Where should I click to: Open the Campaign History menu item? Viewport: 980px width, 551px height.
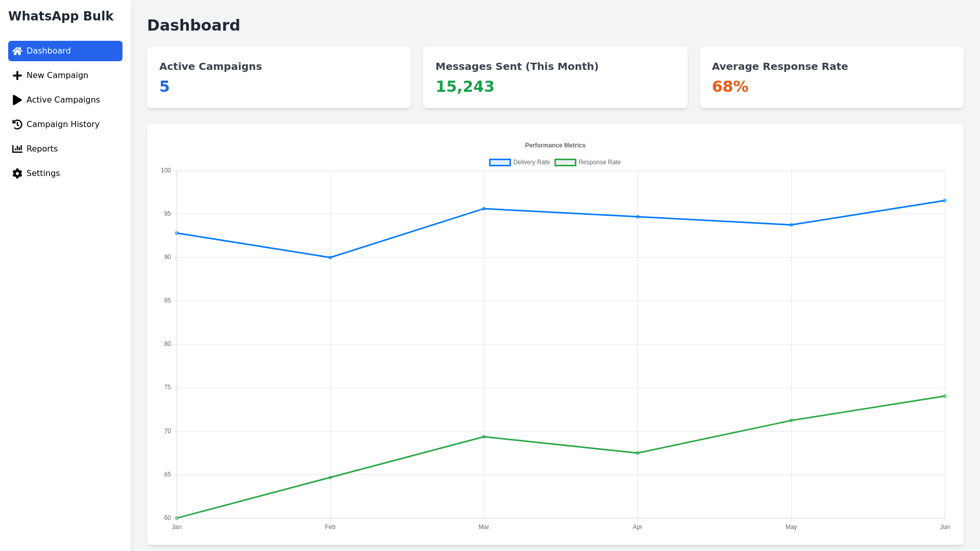click(x=63, y=124)
